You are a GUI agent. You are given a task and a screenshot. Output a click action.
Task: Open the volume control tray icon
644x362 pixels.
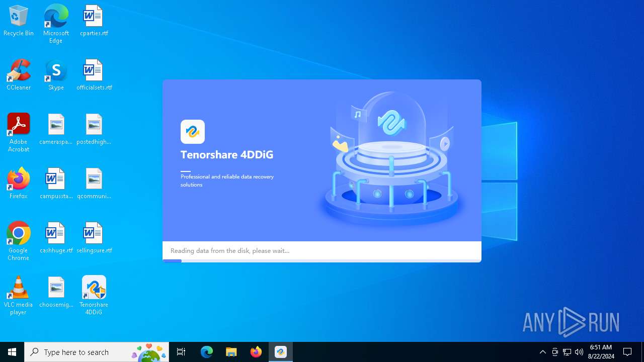pos(579,352)
